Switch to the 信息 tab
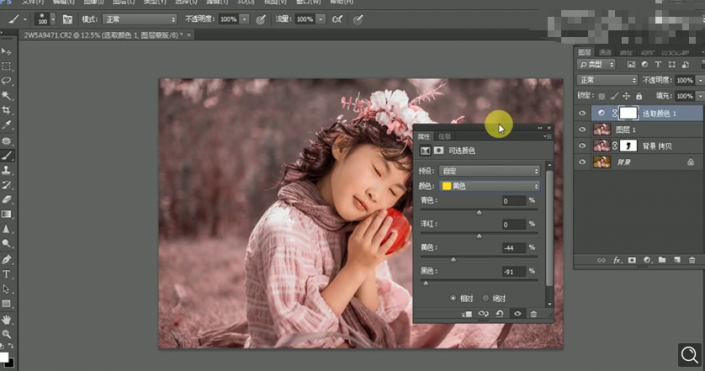705x371 pixels. (x=444, y=136)
